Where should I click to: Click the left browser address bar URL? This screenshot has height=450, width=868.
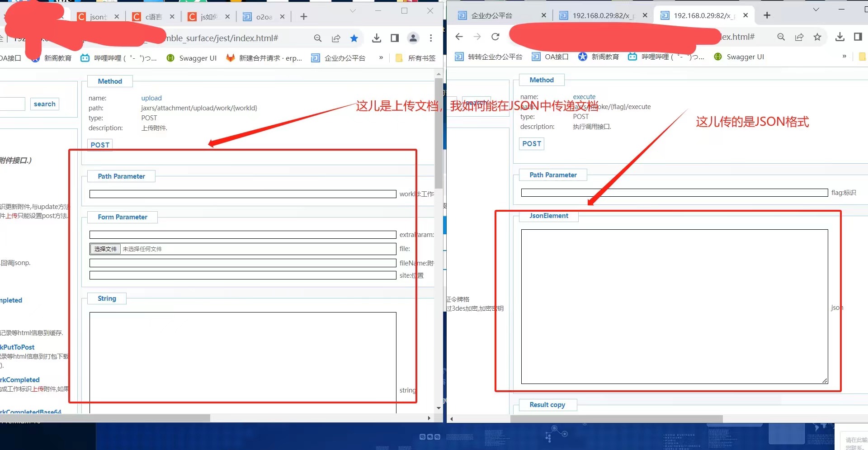(222, 38)
